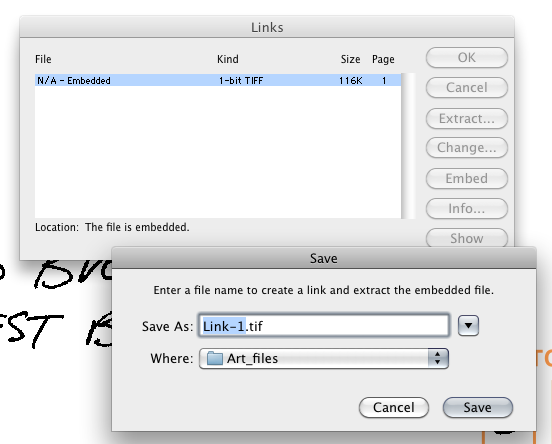
Task: Click the Size column header
Action: tap(350, 59)
